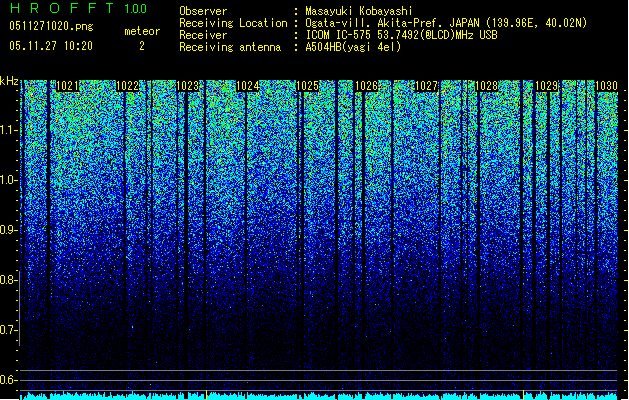
Task: Click the Ogata-vill. Akita-Pref. JAPAN location text
Action: [x=446, y=23]
